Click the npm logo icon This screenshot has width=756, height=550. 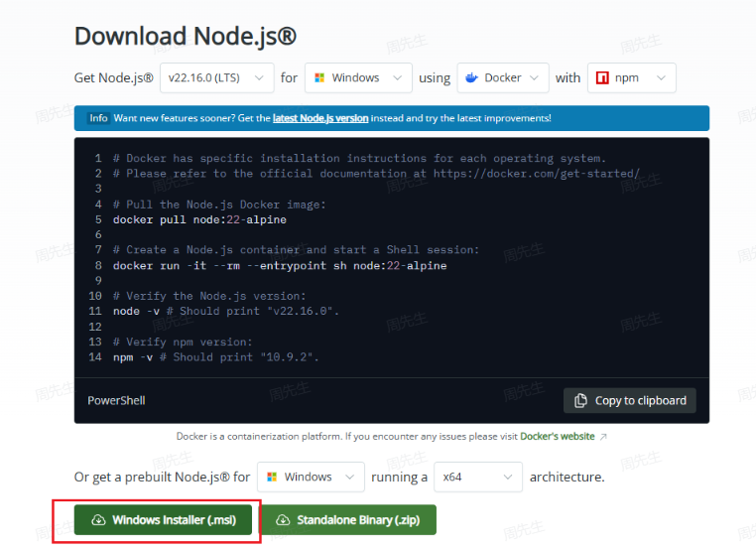[x=602, y=77]
